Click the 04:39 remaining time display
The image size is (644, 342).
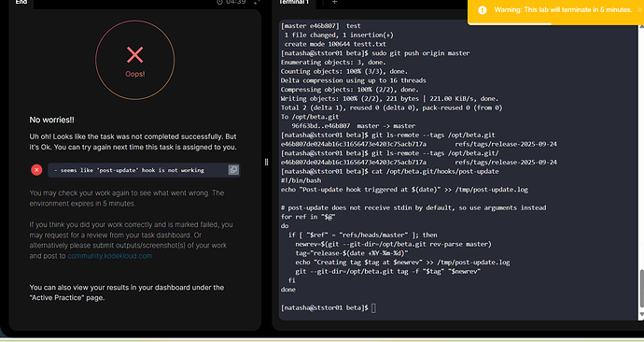[236, 2]
